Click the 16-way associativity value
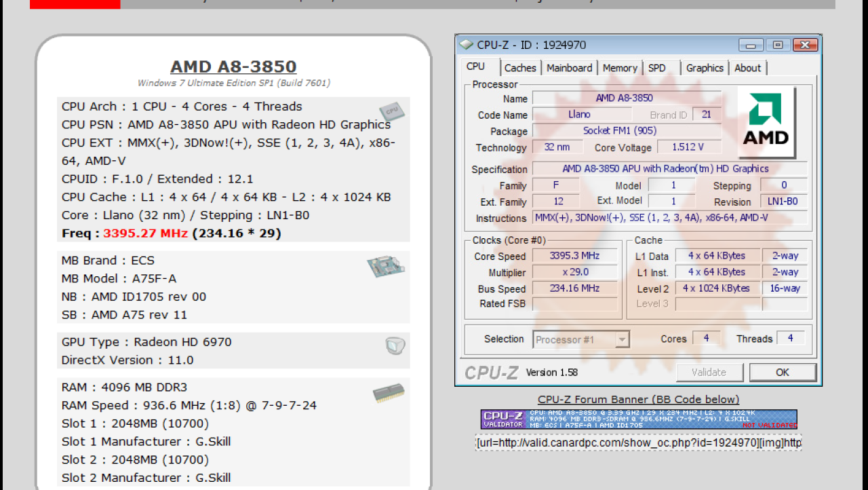 [x=785, y=288]
